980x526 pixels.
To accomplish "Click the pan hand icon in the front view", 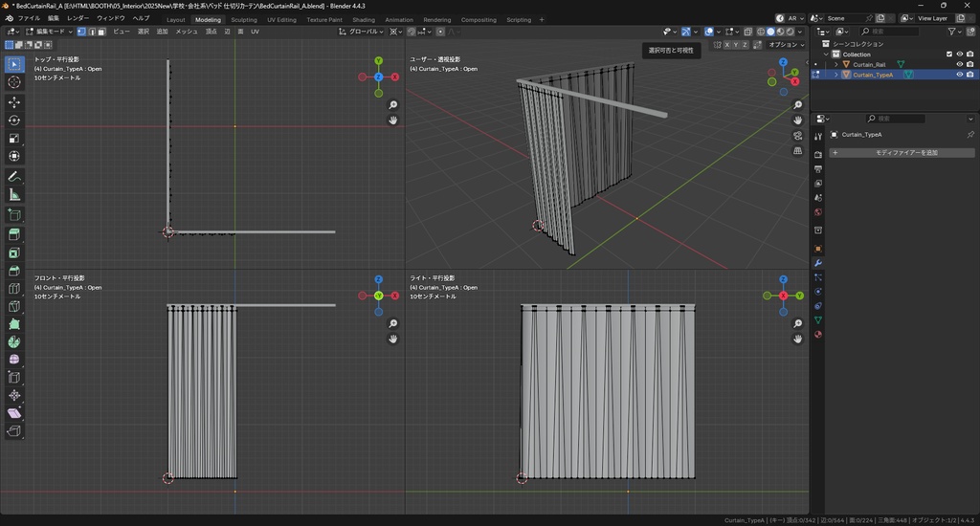I will [393, 339].
